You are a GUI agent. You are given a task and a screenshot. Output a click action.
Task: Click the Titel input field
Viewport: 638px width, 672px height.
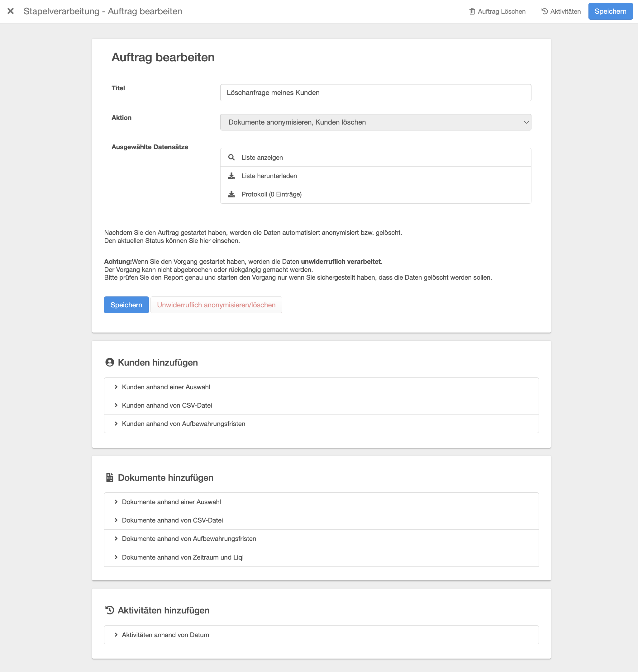375,93
